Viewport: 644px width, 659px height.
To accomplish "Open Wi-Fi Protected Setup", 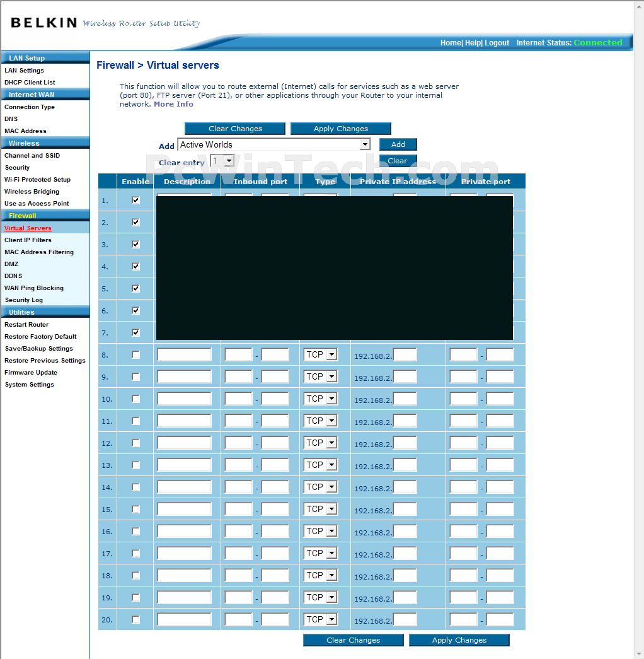I will coord(37,180).
